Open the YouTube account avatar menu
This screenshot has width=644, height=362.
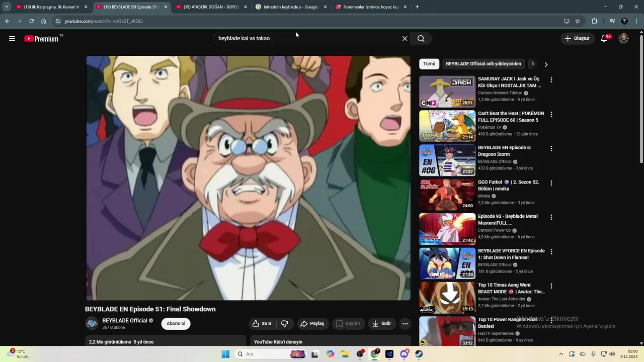tap(623, 39)
